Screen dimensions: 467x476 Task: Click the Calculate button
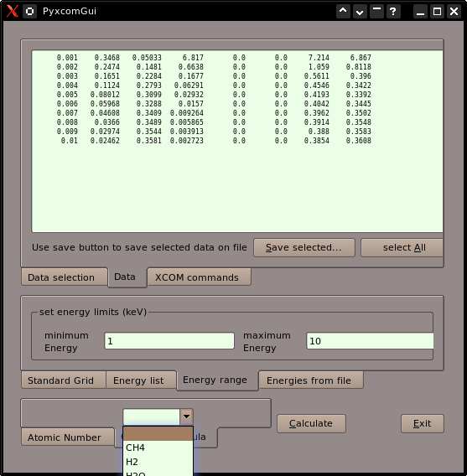coord(311,423)
